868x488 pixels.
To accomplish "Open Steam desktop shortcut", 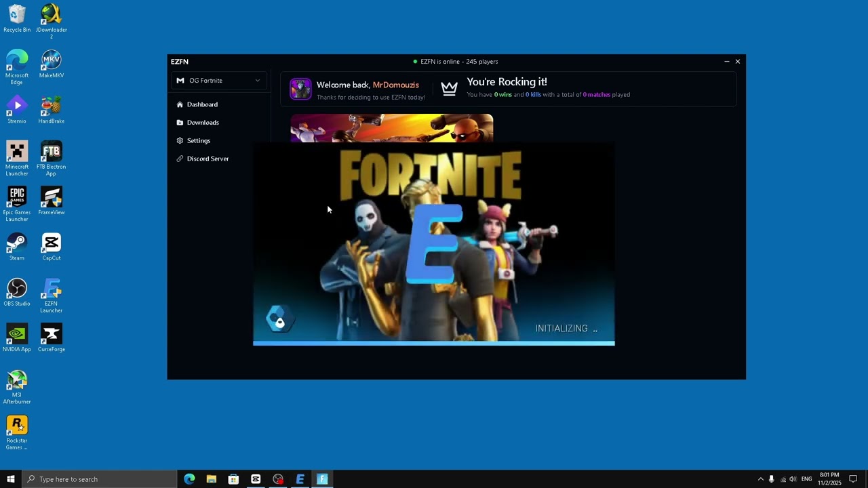I will (17, 247).
